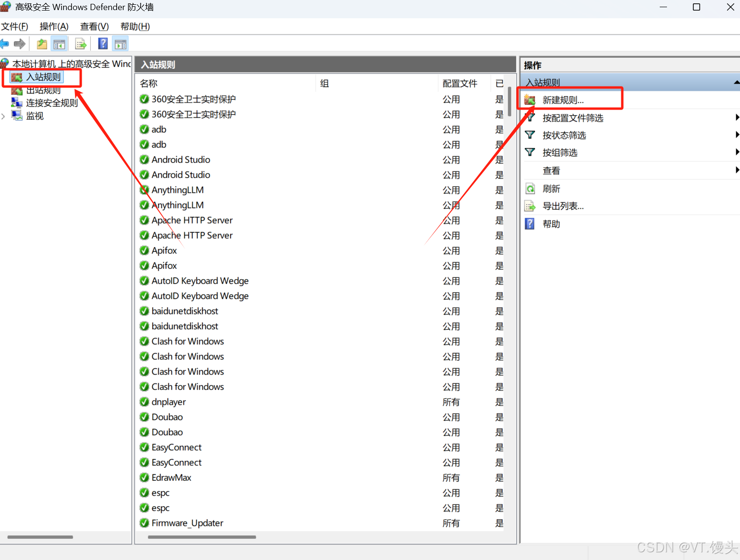Open the 文件(F) menu
Image resolution: width=740 pixels, height=560 pixels.
(x=14, y=26)
